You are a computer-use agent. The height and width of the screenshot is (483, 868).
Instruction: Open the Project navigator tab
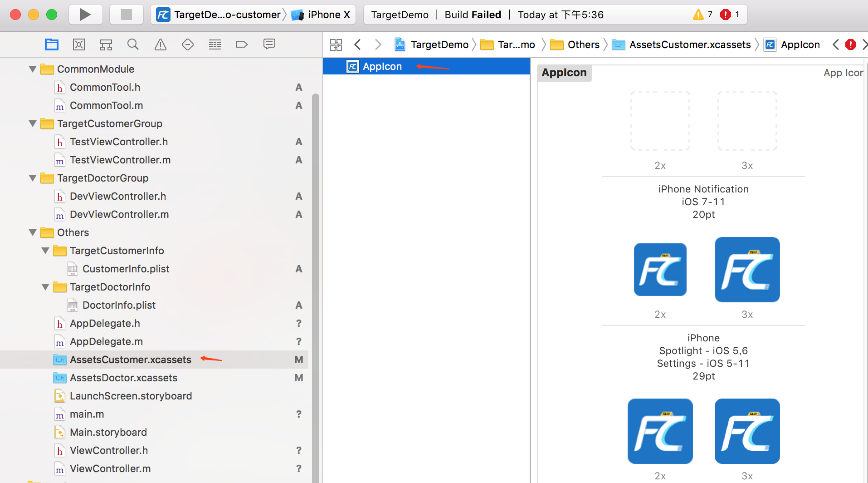[52, 44]
